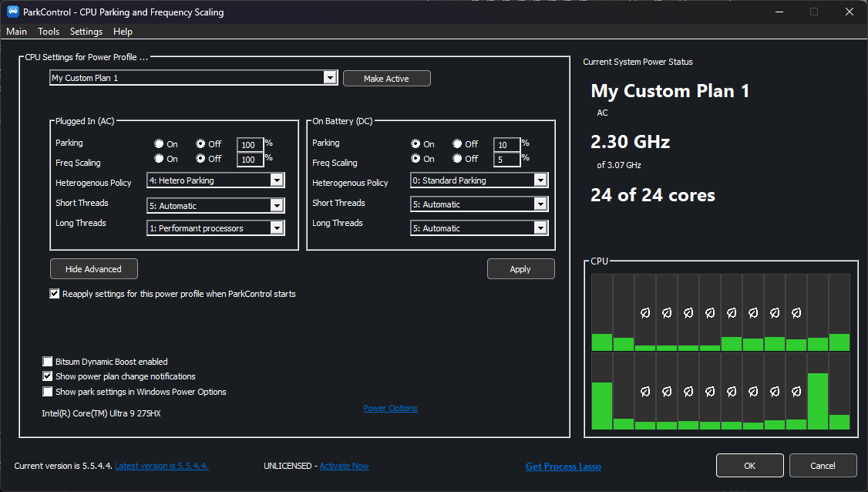Click the AC Parking percent field
The image size is (868, 492).
pyautogui.click(x=250, y=145)
